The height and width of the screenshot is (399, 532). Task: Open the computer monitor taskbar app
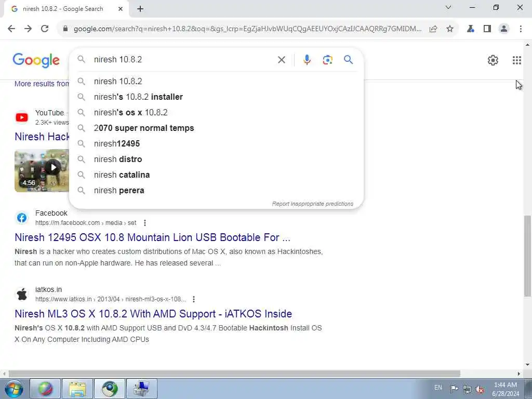141,389
